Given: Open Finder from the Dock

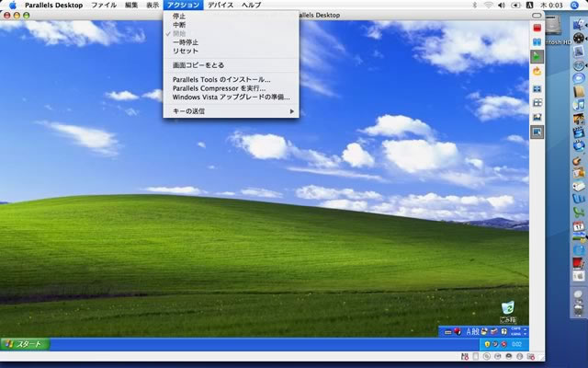Looking at the screenshot, I should click(x=579, y=25).
